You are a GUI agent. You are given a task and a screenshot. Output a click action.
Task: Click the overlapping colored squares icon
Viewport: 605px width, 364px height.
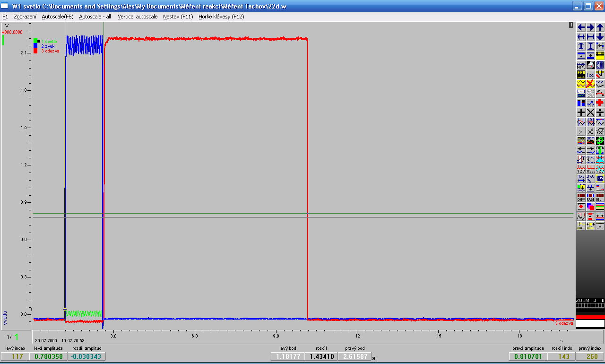(x=590, y=207)
